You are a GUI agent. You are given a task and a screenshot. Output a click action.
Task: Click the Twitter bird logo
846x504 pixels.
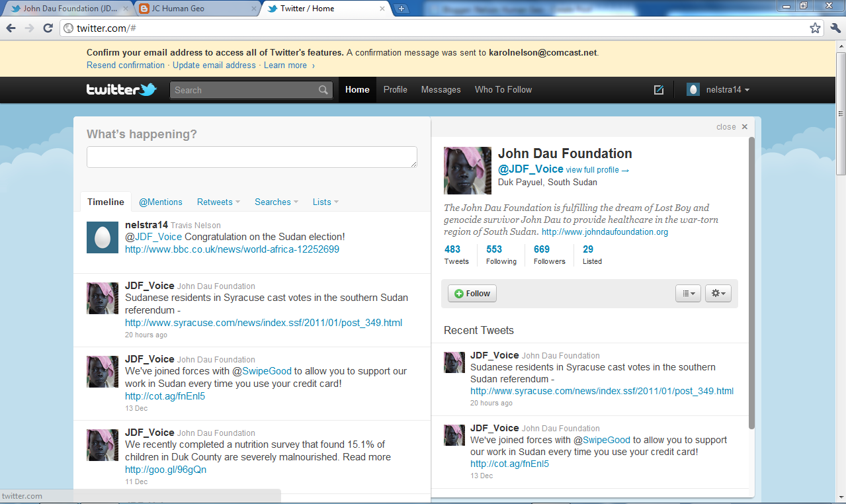(x=121, y=89)
